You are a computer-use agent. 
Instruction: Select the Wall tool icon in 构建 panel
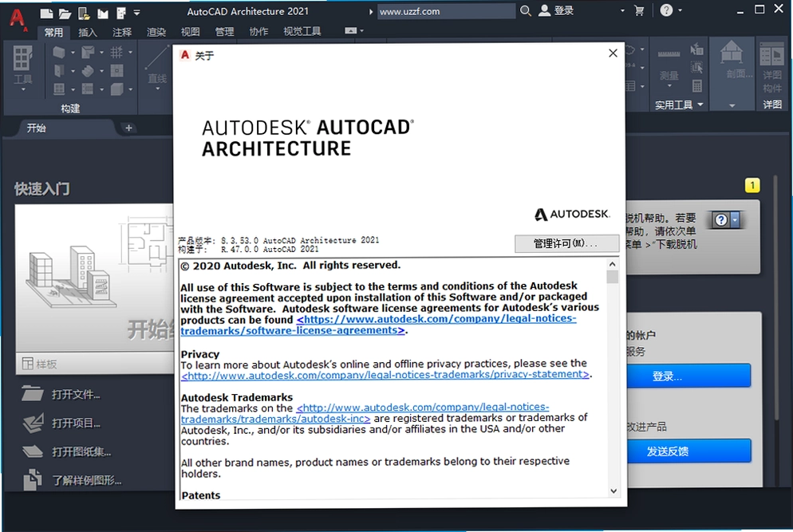coord(59,52)
